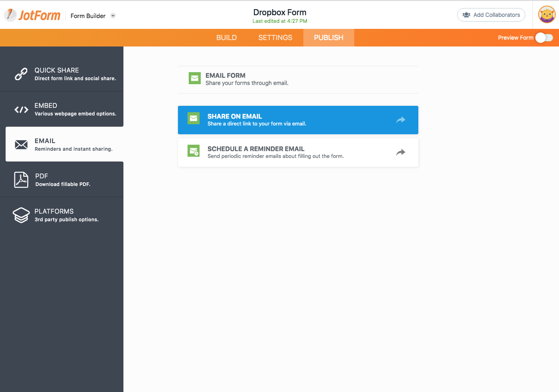Click the green Email Form header icon
This screenshot has height=392, width=559.
[x=195, y=78]
